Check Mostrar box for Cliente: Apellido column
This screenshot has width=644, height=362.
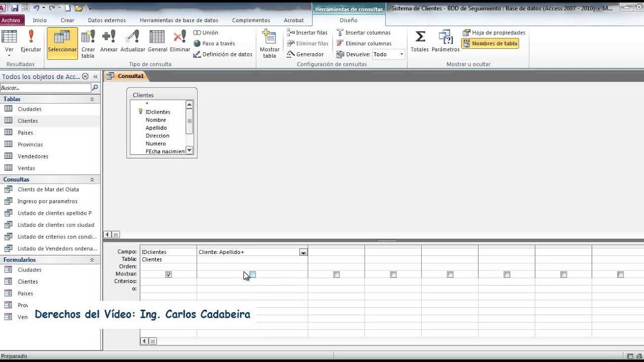(253, 275)
